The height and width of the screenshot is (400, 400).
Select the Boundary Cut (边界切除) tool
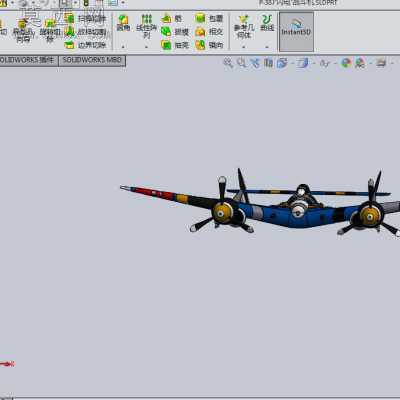pos(85,45)
